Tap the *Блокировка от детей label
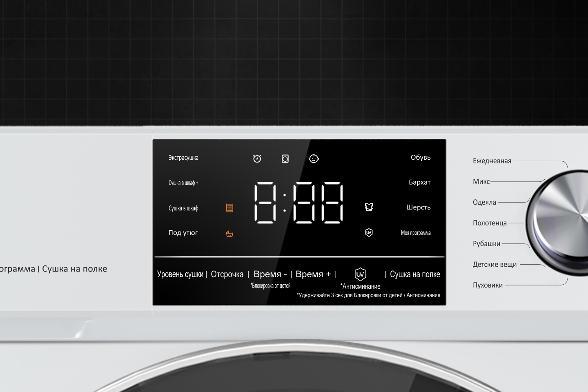The image size is (588, 392). 270,286
